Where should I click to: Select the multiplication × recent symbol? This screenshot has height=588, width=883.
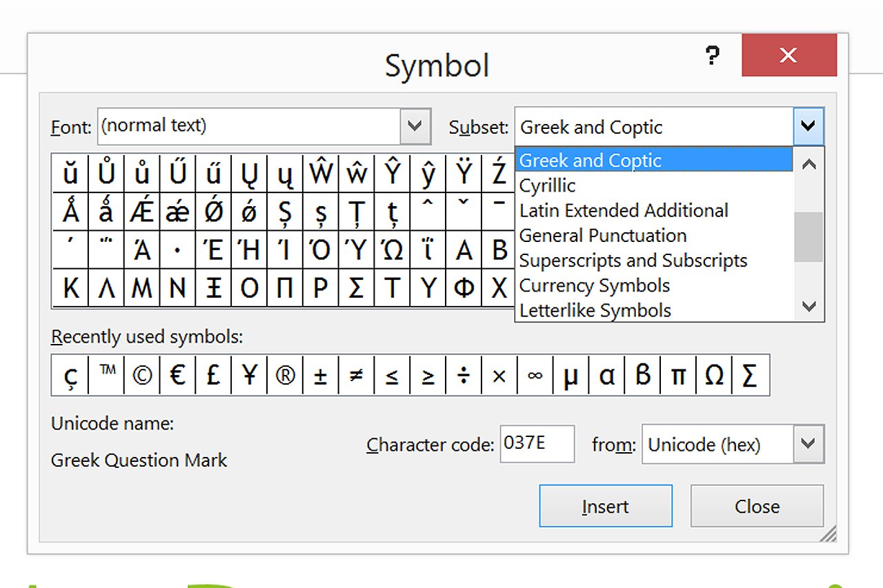[x=499, y=375]
